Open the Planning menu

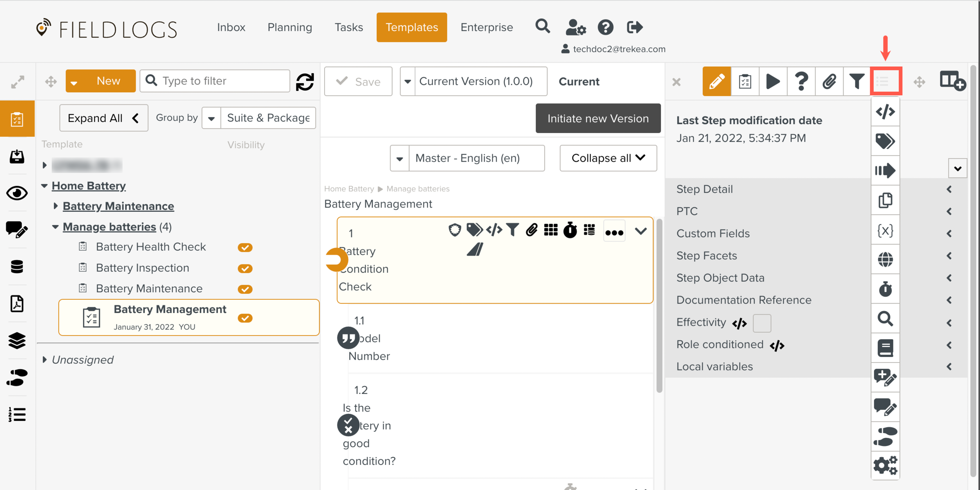290,27
